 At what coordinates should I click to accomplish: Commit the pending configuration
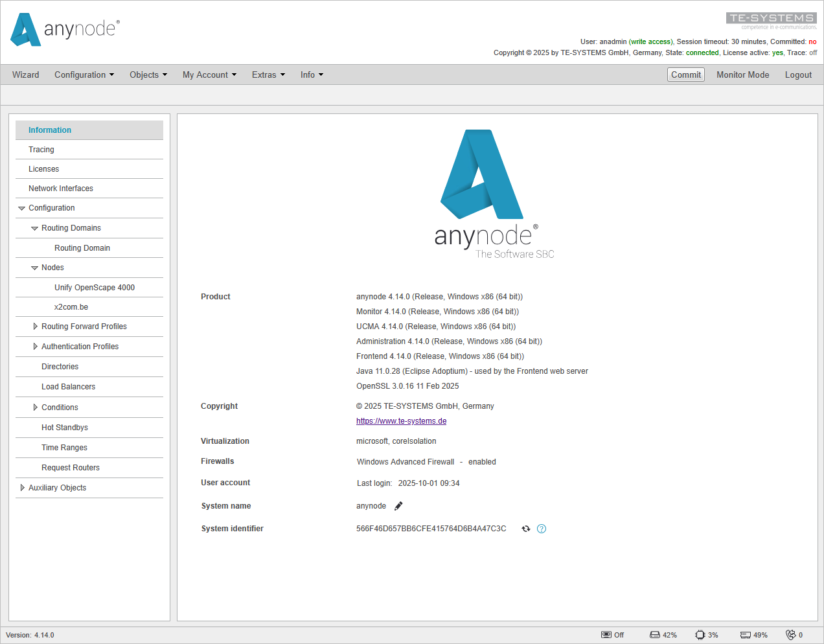pyautogui.click(x=685, y=75)
